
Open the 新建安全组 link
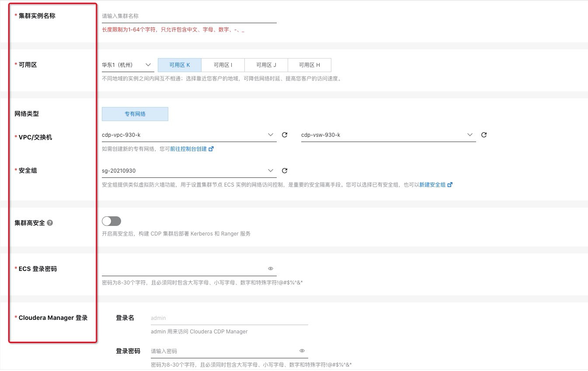click(x=432, y=185)
